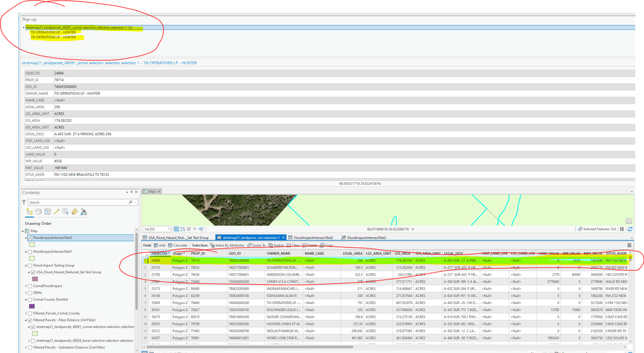Screen dimensions: 644x353
Task: Switch to second FloodImpactIntersectTest2 chart tab
Action: point(364,238)
